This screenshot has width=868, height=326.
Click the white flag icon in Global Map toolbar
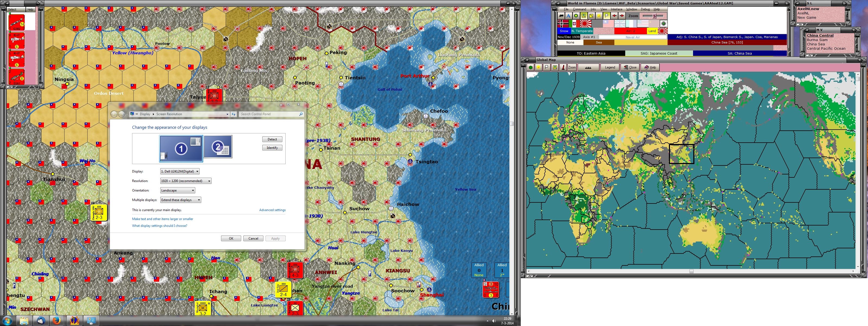coord(547,67)
